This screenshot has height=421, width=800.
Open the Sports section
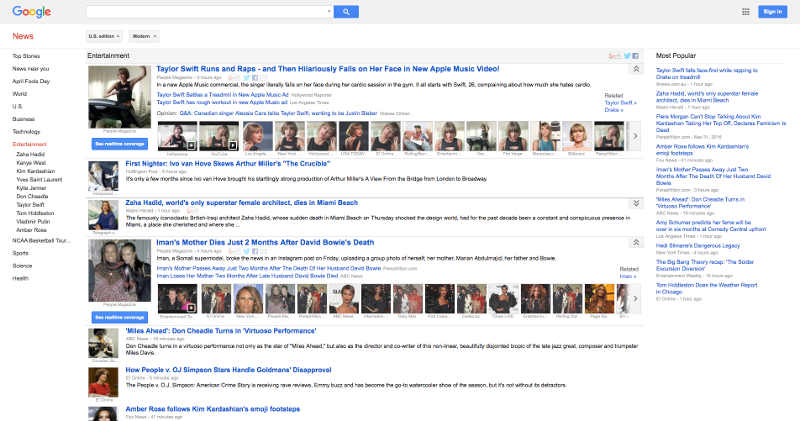(20, 253)
